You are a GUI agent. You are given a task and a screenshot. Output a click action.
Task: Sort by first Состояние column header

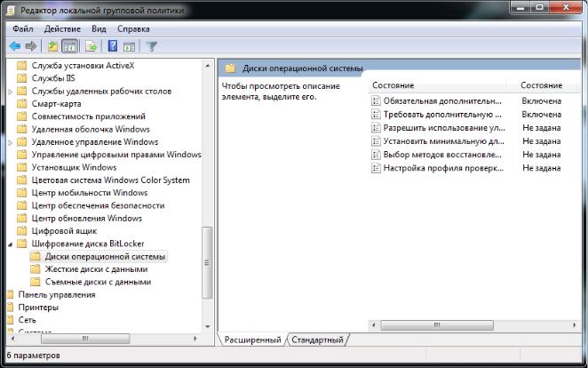point(437,85)
